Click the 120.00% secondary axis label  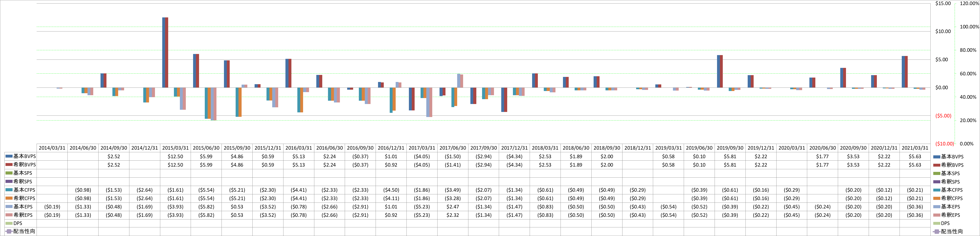pyautogui.click(x=969, y=4)
